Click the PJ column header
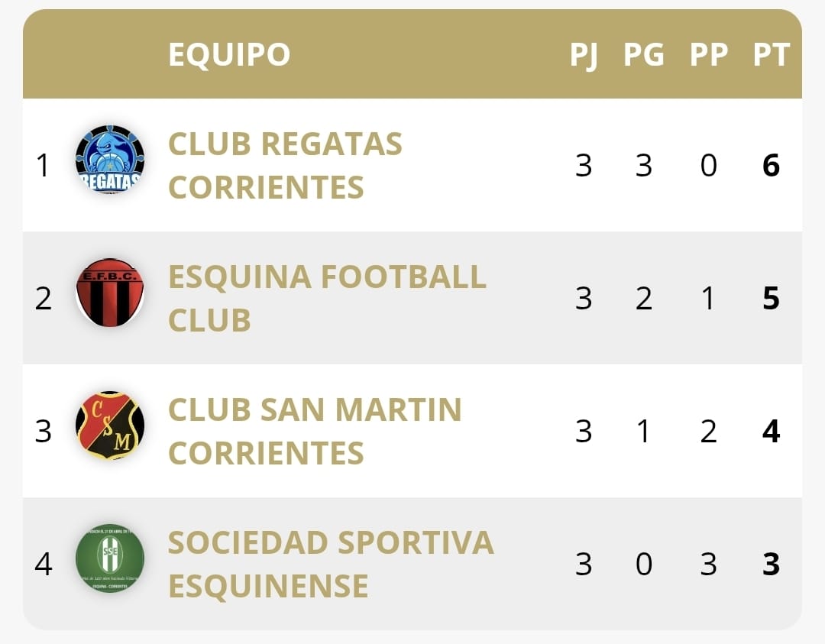This screenshot has width=825, height=644. (584, 55)
